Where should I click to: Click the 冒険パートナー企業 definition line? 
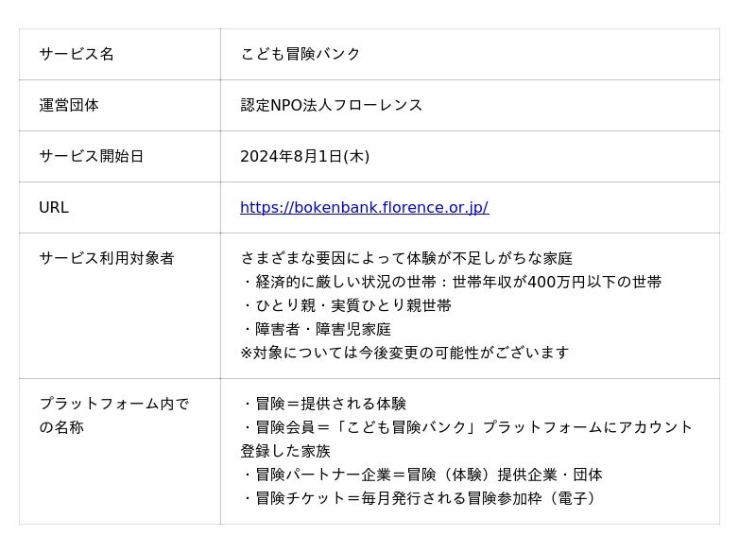pos(421,475)
